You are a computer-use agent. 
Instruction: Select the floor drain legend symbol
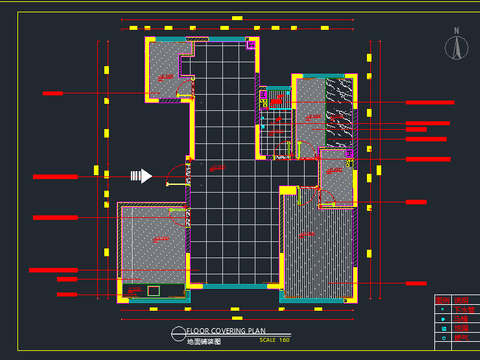(x=444, y=329)
